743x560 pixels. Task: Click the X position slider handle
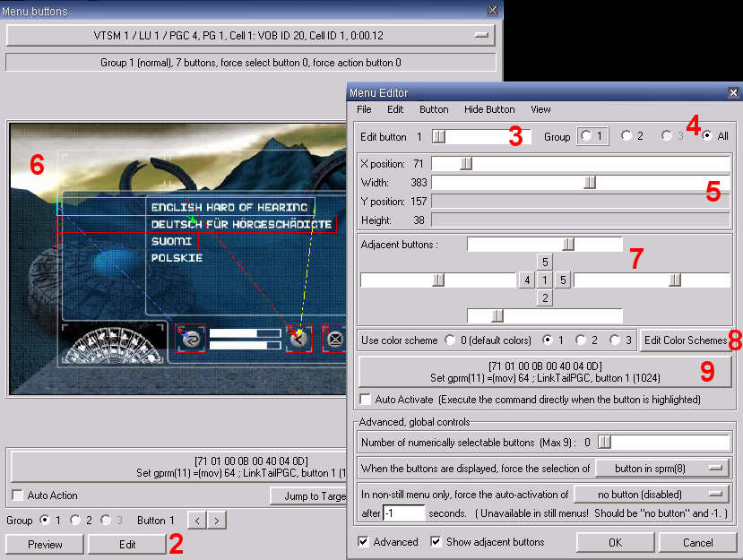click(467, 164)
